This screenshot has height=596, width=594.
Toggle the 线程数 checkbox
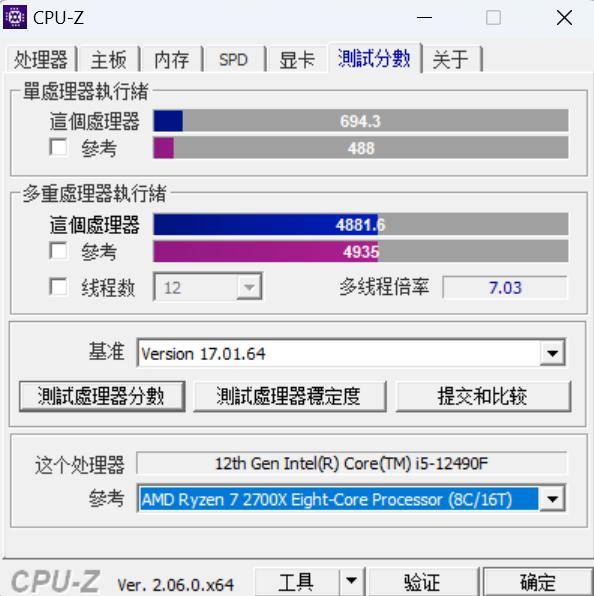click(59, 287)
